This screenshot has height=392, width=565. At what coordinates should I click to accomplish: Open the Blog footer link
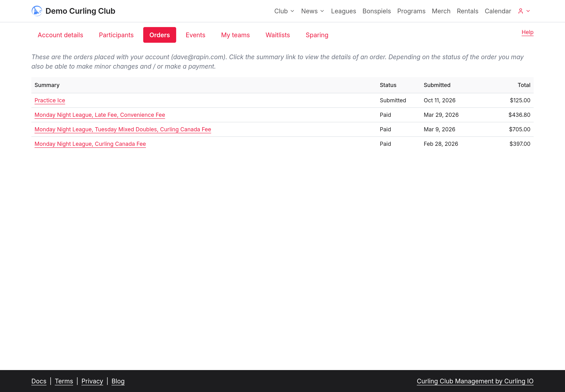(118, 381)
